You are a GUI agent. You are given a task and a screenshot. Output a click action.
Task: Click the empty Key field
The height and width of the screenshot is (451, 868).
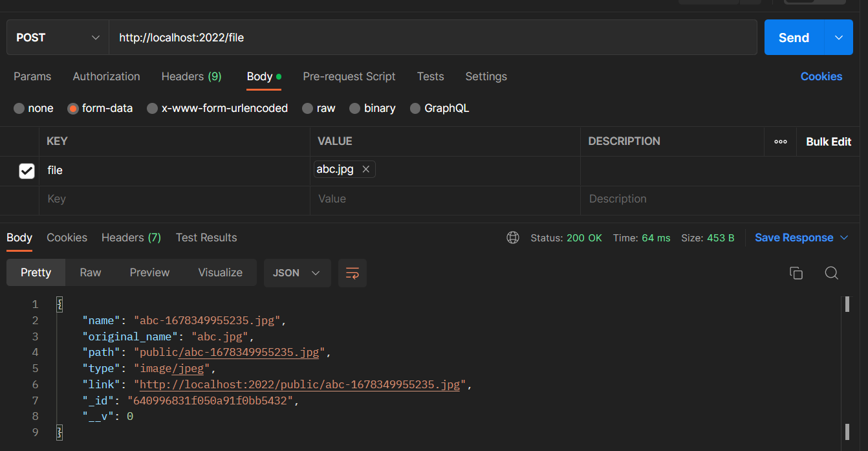175,199
